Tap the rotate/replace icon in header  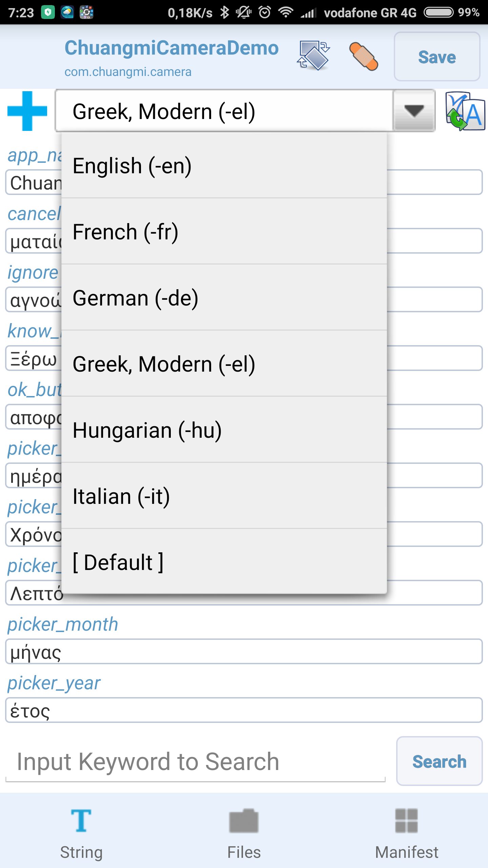pos(313,56)
